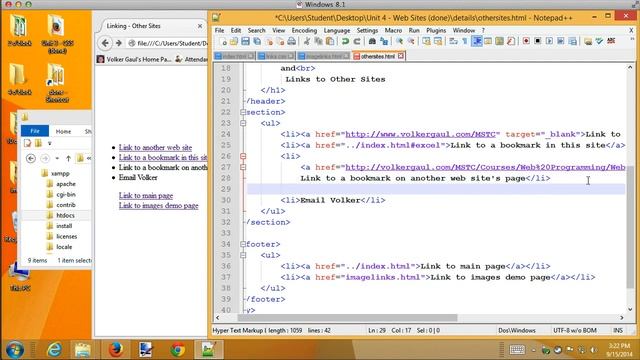Open the File menu in Notepad++
This screenshot has height=360, width=640.
pyautogui.click(x=219, y=30)
